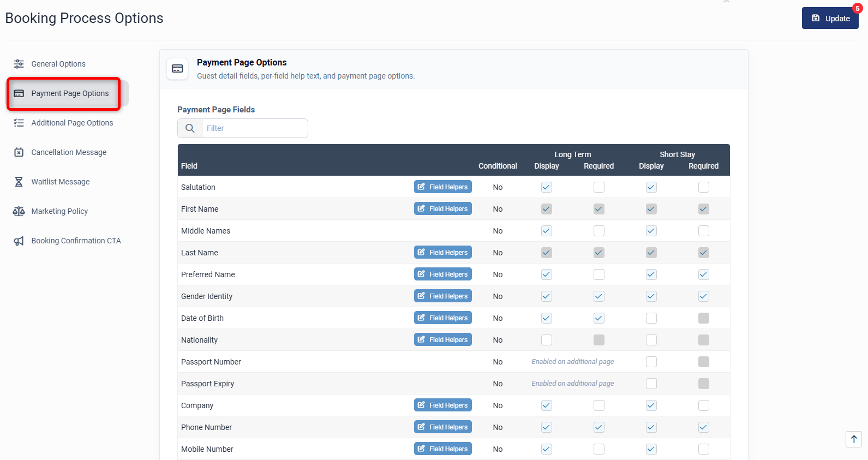Toggle Phone Number Short Stay Required checkbox
Image resolution: width=868 pixels, height=460 pixels.
[704, 427]
